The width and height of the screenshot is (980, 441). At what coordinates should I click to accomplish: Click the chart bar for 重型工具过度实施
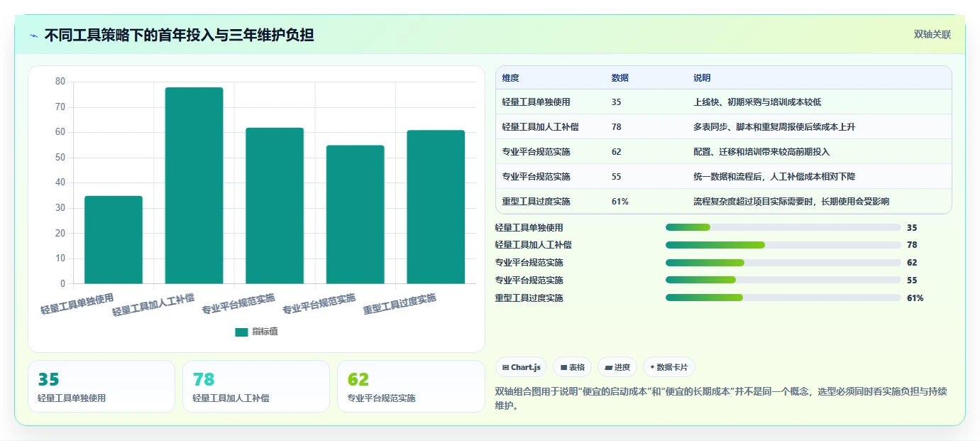436,207
